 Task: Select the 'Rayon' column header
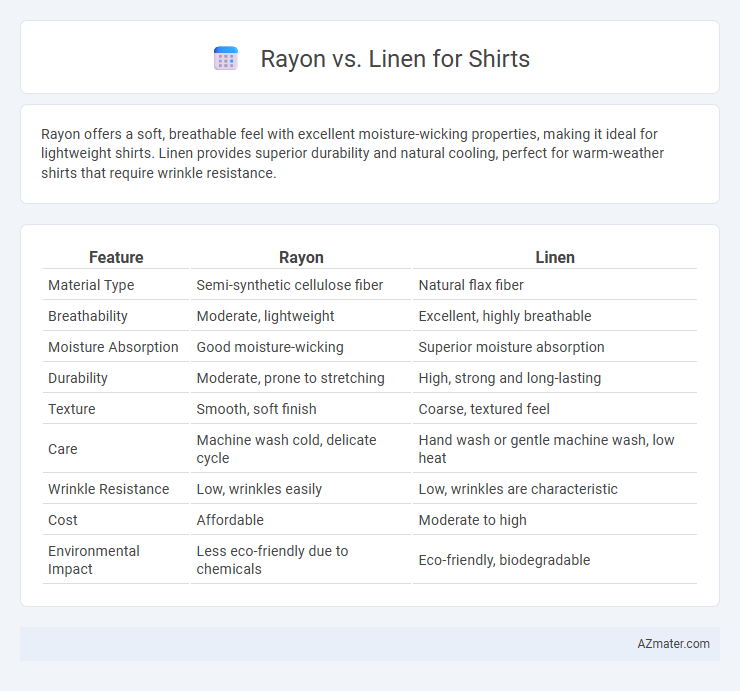coord(301,257)
